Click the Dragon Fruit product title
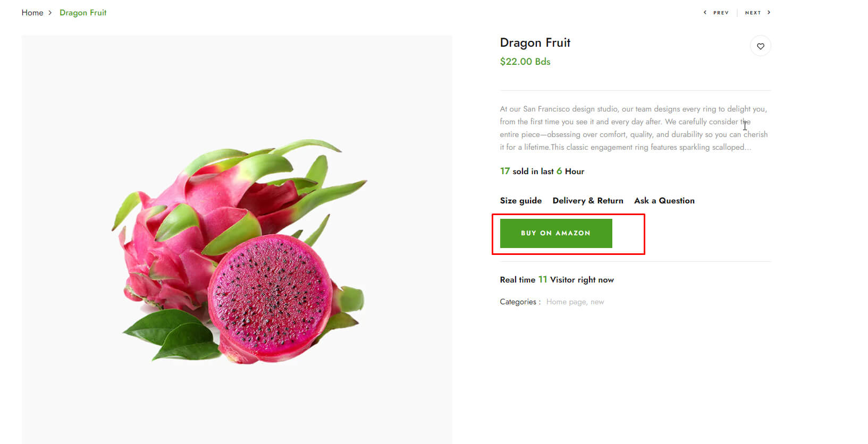The width and height of the screenshot is (868, 444). click(535, 42)
